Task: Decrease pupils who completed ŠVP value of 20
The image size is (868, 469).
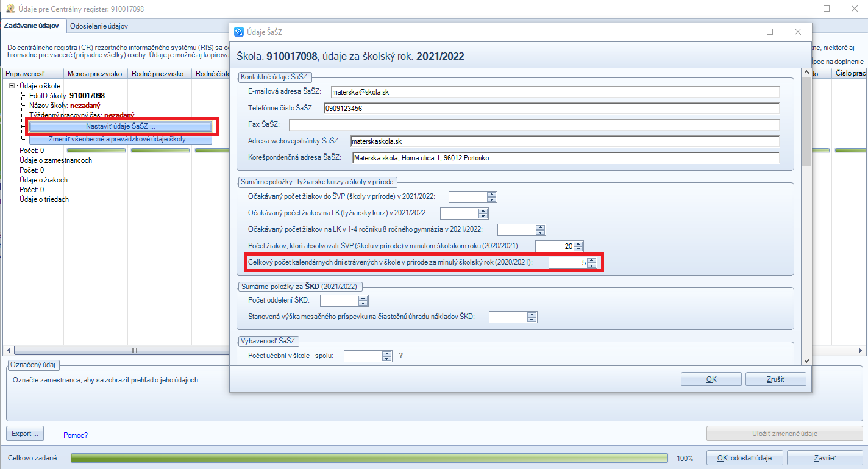Action: pos(578,249)
